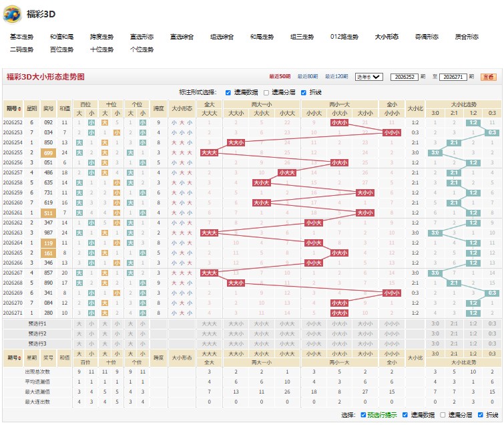This screenshot has width=504, height=425.
Task: Open the 直选综合 page
Action: click(182, 37)
